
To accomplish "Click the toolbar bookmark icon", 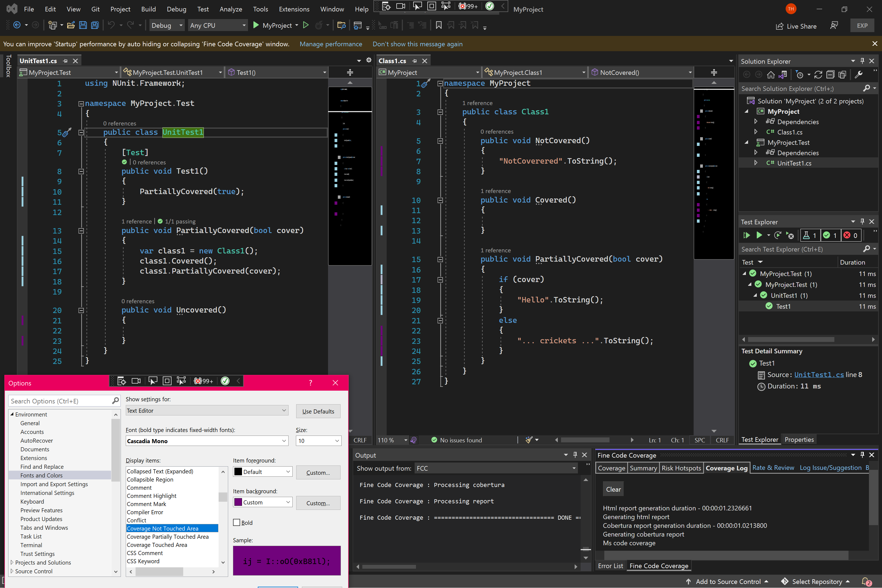I will 438,26.
